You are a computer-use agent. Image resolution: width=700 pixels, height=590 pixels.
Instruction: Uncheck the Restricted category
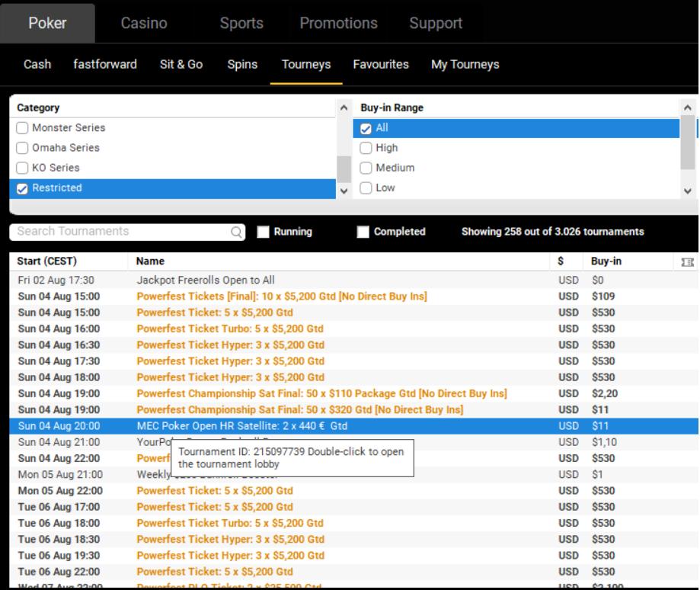(22, 188)
